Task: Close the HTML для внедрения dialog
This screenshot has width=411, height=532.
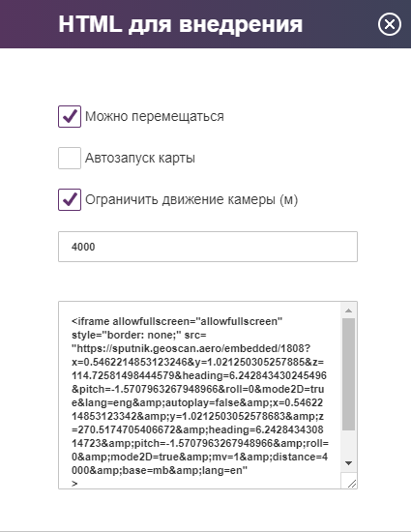Action: tap(390, 24)
